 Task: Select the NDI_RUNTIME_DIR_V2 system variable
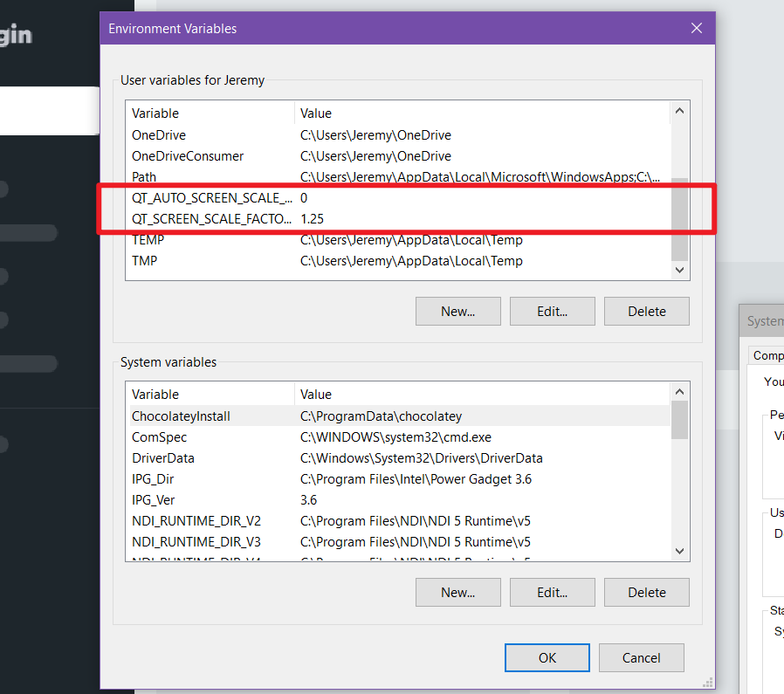(x=400, y=521)
